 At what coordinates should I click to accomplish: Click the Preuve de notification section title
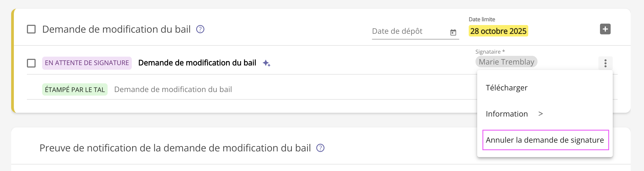pos(175,148)
